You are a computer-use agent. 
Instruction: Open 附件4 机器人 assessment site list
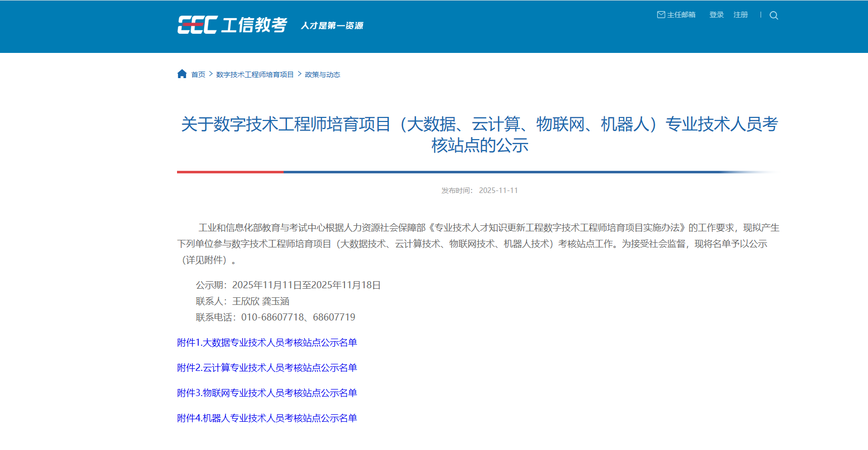tap(267, 418)
